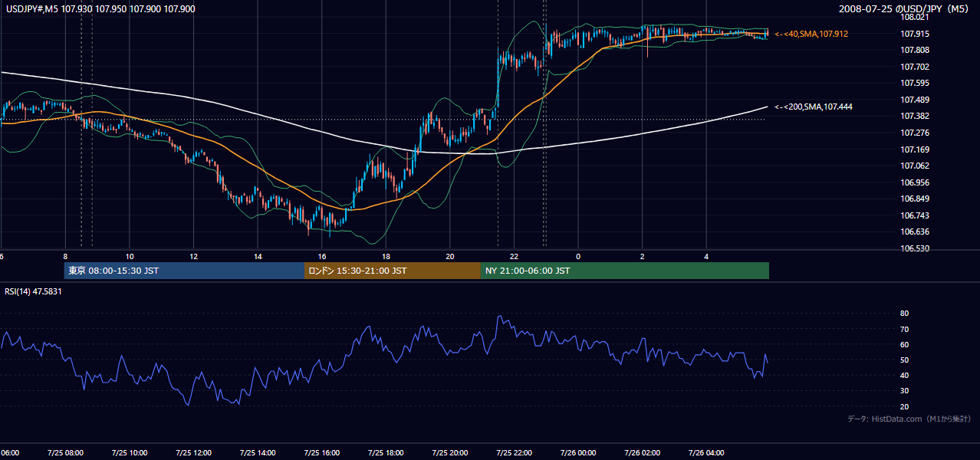This screenshot has width=980, height=460.
Task: Click the 7/25 20:00 bottom time label
Action: (450, 452)
